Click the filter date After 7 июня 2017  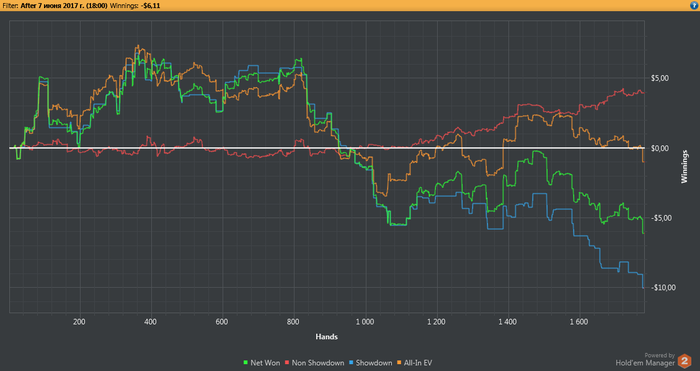coord(64,6)
